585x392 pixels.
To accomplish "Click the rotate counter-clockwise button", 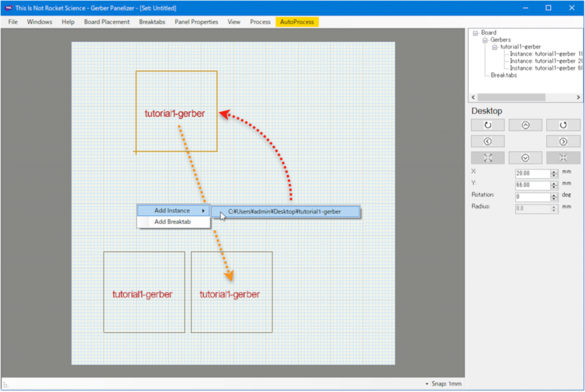I will (x=563, y=125).
